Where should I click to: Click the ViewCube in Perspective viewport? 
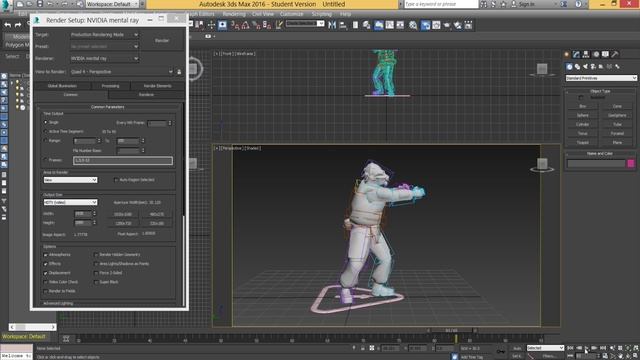point(542,164)
